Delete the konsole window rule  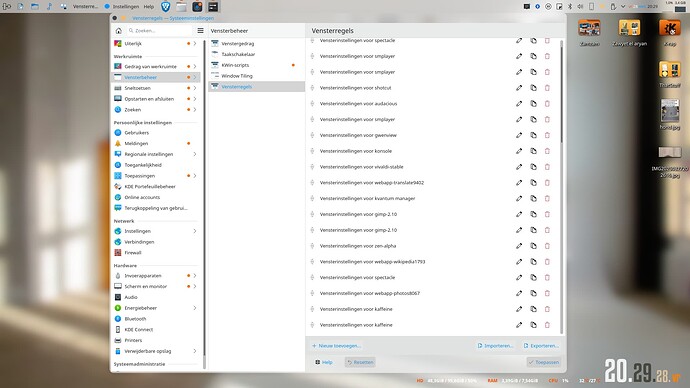(x=547, y=151)
